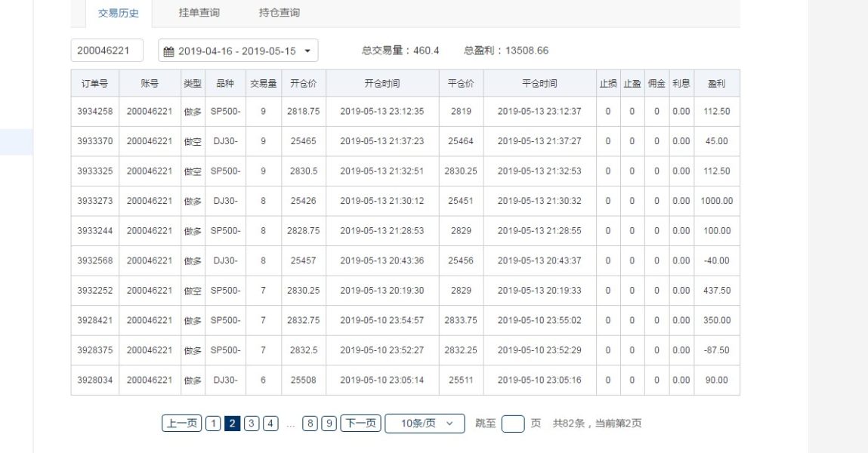This screenshot has width=868, height=453.
Task: Click the 跳至 page number input box
Action: (x=513, y=424)
